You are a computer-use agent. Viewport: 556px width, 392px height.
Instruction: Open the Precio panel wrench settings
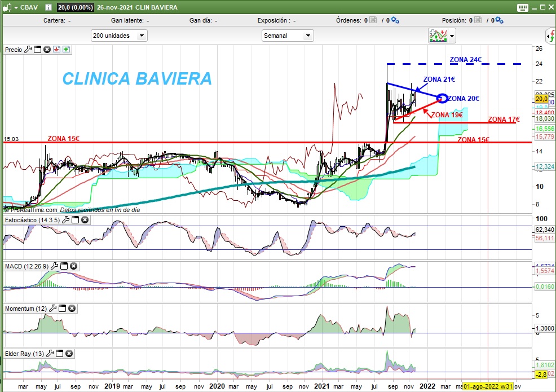(28, 50)
